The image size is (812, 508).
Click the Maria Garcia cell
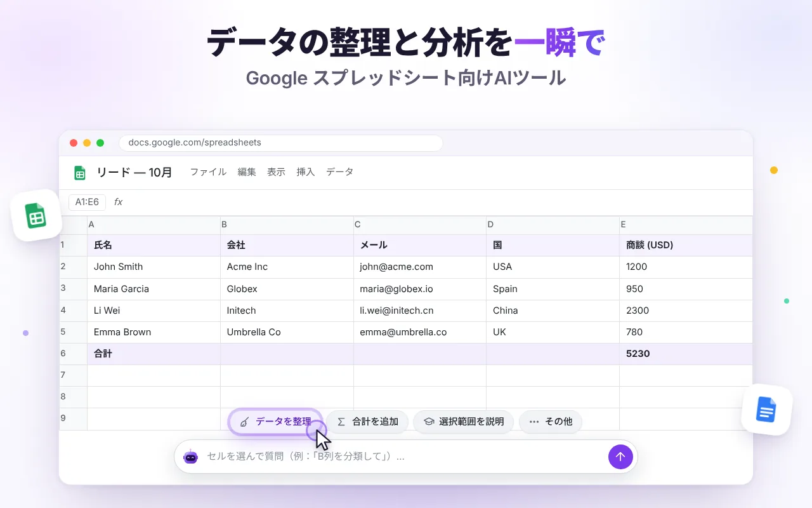[x=154, y=289]
